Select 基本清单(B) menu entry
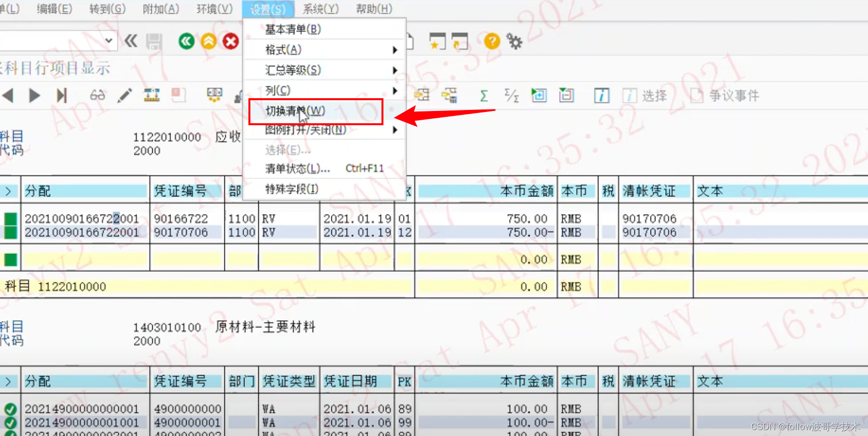Screen dimensions: 868x436 325,29
